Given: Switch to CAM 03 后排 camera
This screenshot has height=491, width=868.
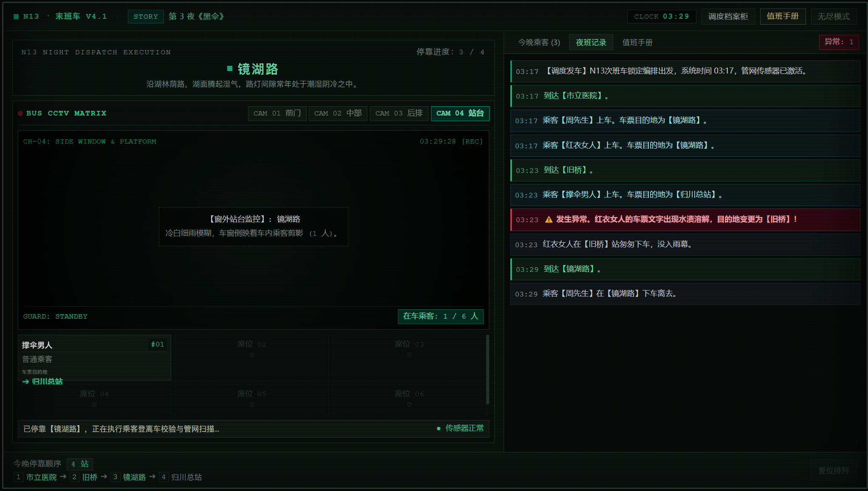Looking at the screenshot, I should click(399, 113).
